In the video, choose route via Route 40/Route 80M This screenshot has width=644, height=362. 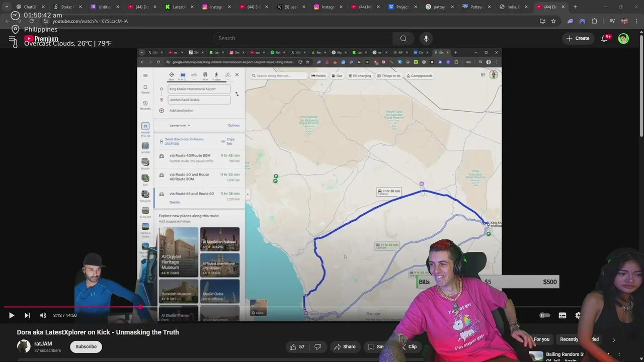(x=200, y=158)
